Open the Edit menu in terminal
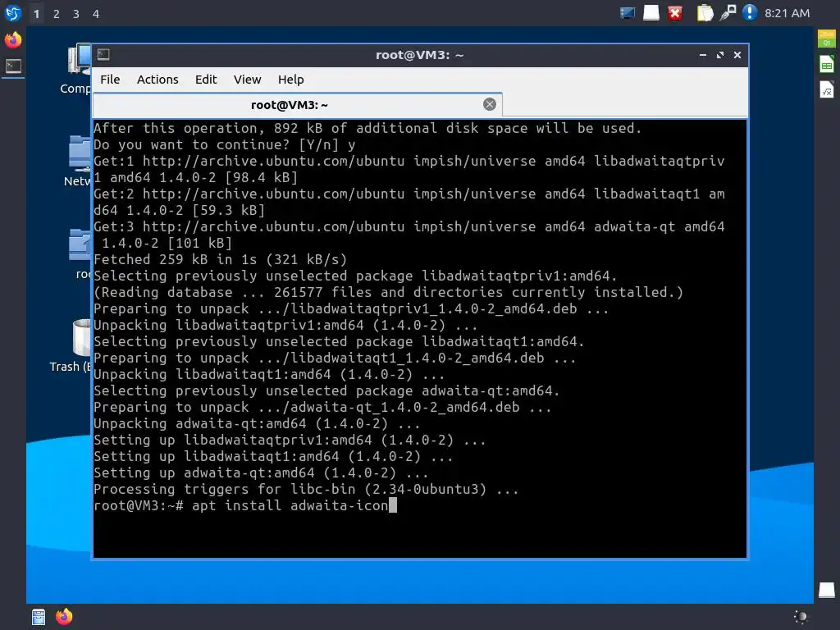Viewport: 840px width, 630px height. point(206,80)
